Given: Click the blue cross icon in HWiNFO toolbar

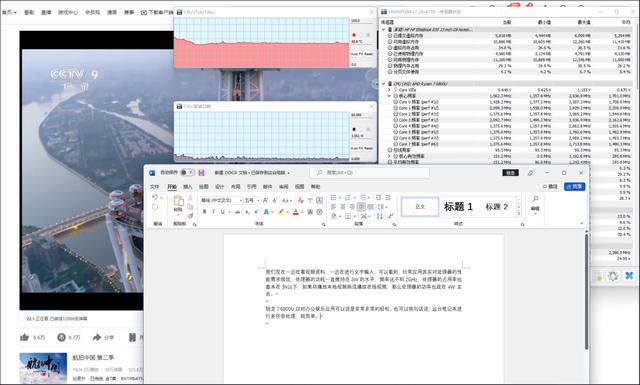Looking at the screenshot, I should (629, 276).
